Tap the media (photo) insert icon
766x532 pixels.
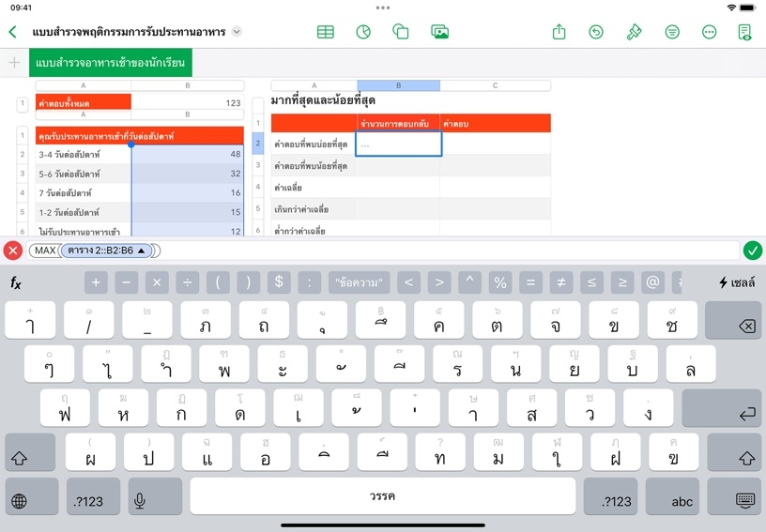439,32
